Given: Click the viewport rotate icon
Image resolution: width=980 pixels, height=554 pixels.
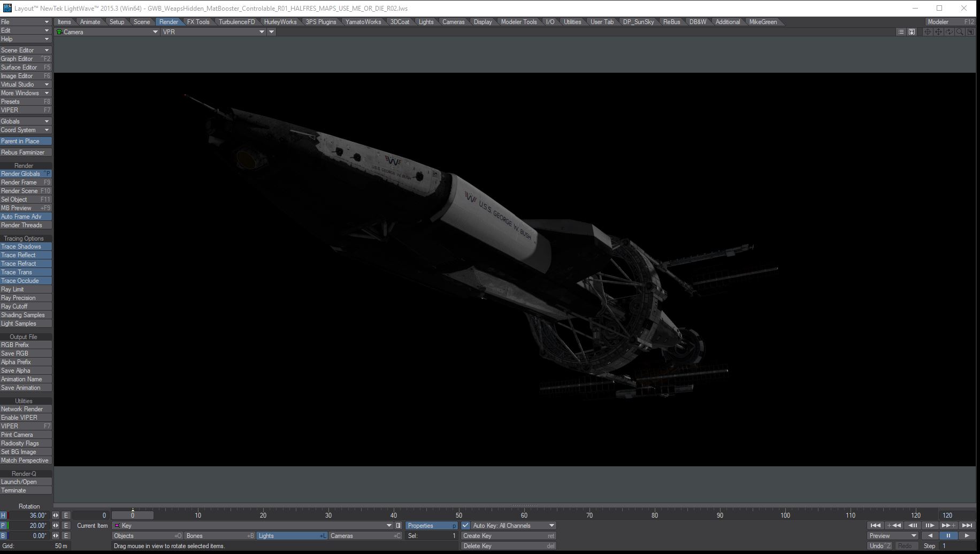Looking at the screenshot, I should pos(948,32).
